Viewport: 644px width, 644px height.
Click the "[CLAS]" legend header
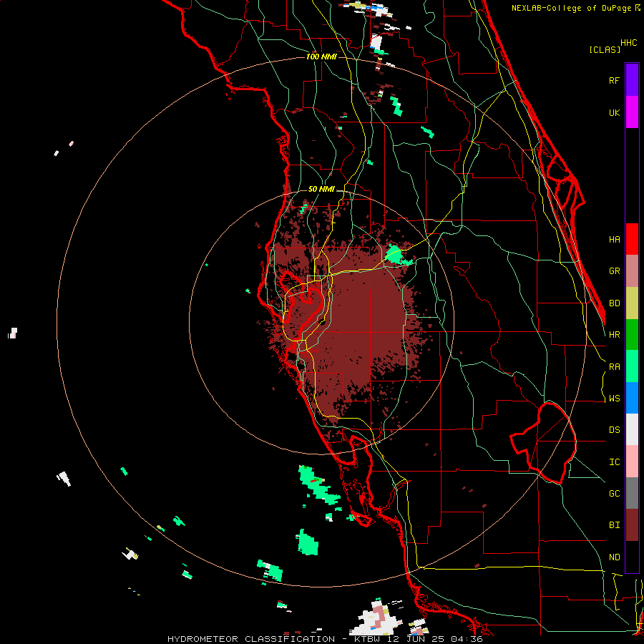[605, 49]
